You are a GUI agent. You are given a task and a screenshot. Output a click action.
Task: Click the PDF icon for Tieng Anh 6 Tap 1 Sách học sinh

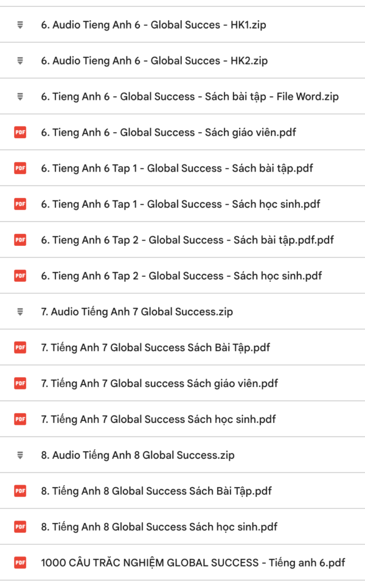pos(19,204)
